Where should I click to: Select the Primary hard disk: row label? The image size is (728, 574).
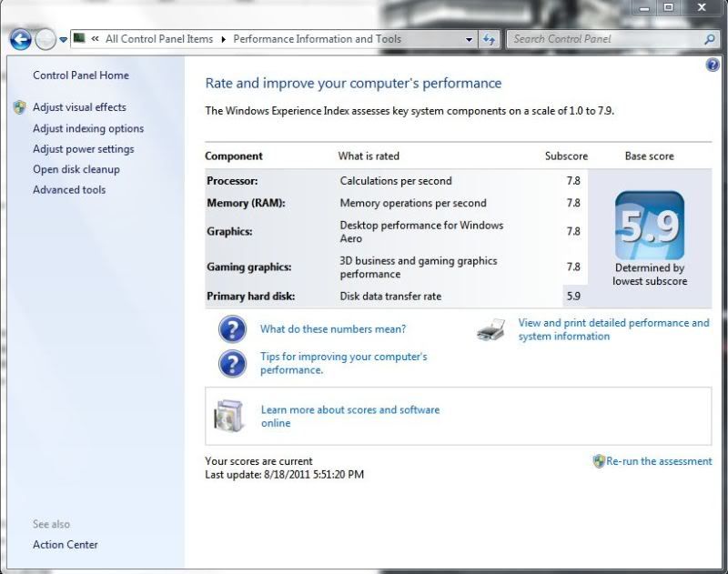(251, 296)
